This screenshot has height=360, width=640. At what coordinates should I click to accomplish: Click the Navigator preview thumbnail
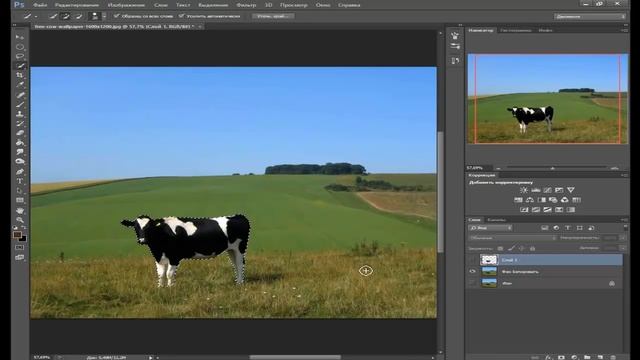pyautogui.click(x=547, y=98)
